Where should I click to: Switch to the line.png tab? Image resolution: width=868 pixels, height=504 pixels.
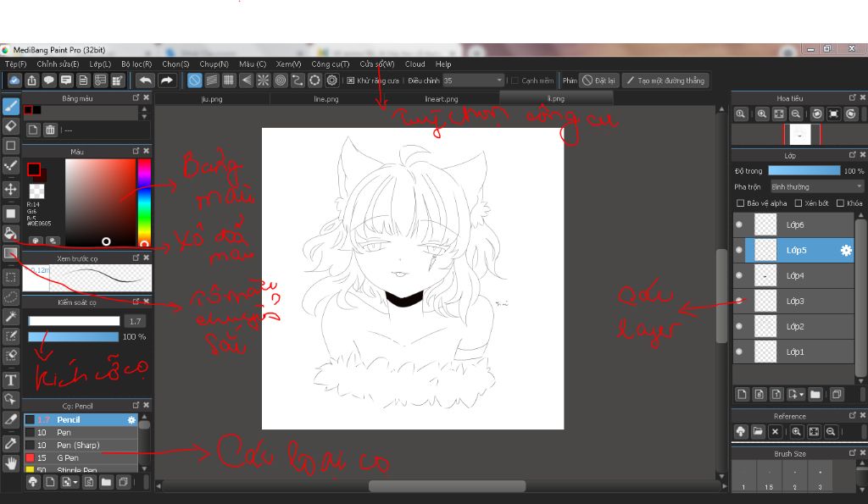(326, 99)
